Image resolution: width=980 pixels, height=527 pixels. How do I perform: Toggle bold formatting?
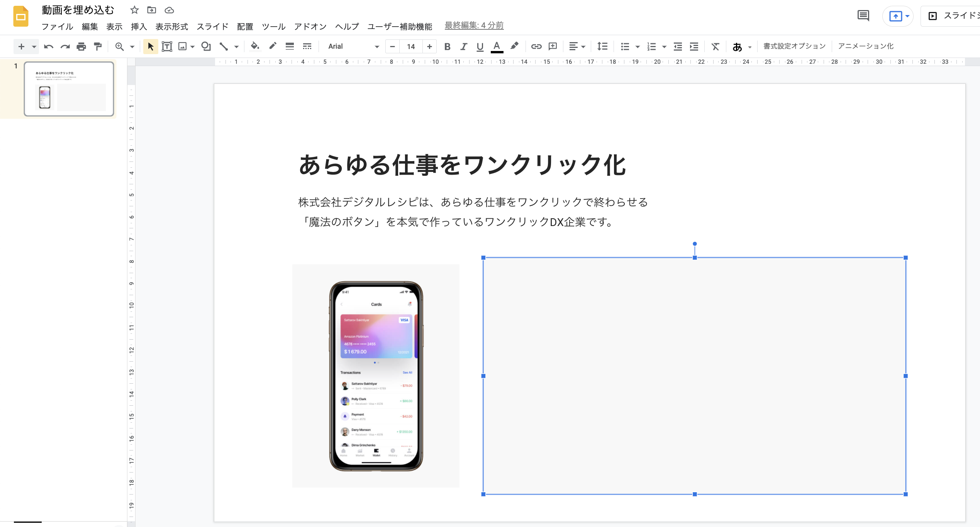tap(447, 46)
